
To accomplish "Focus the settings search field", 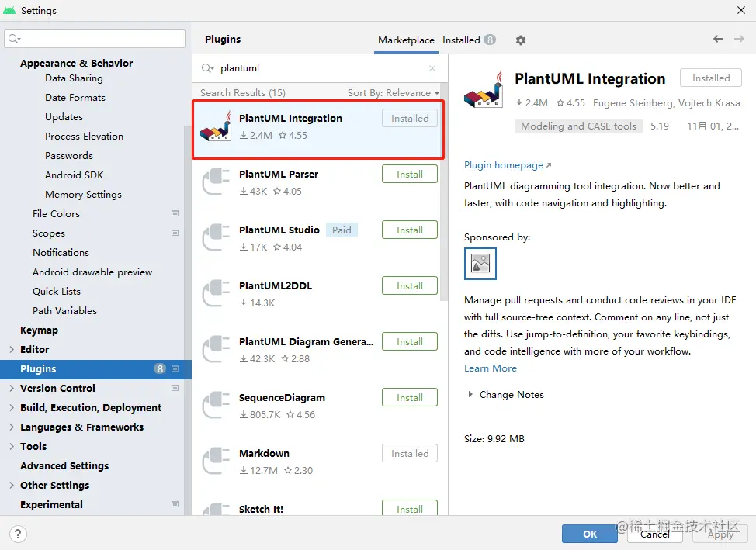I will click(x=95, y=39).
